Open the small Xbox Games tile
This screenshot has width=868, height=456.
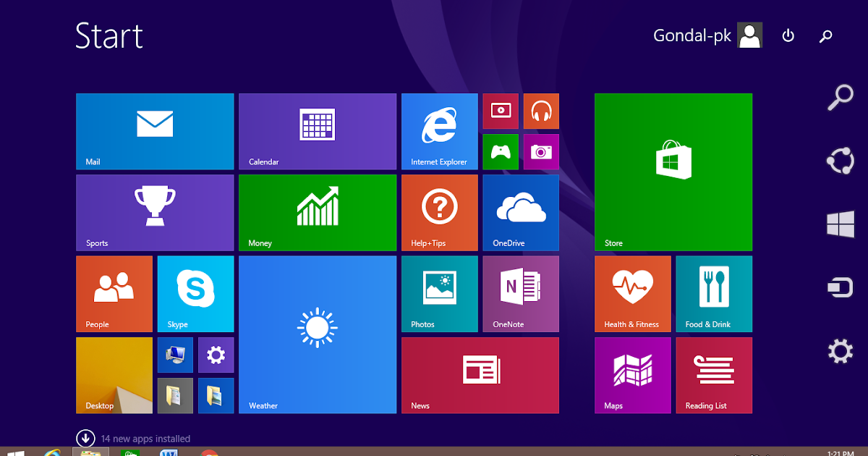coord(501,151)
